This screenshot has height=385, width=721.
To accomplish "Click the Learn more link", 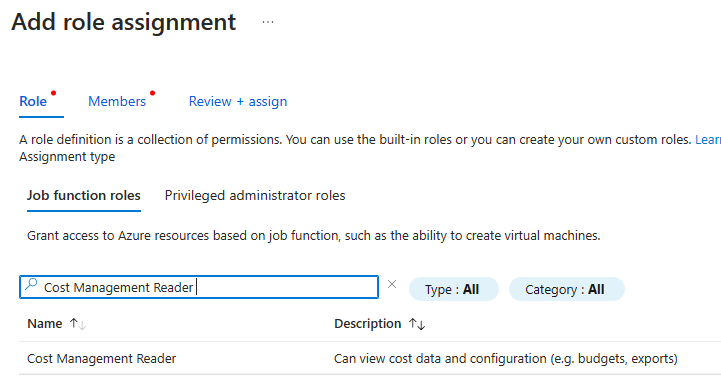I will click(x=708, y=140).
